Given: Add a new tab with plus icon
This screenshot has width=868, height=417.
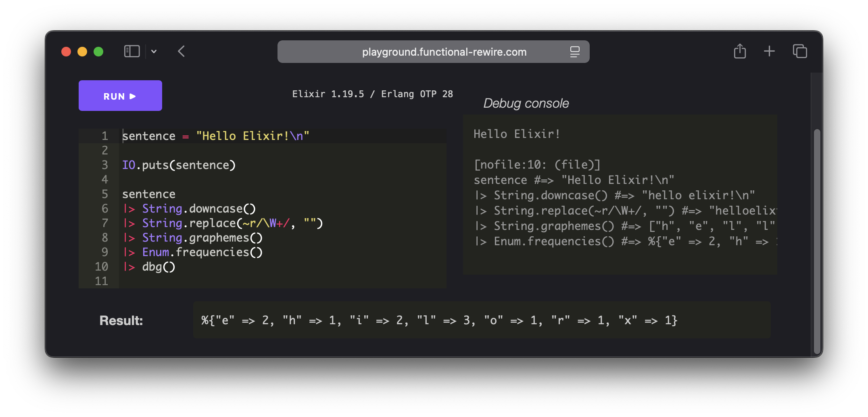Looking at the screenshot, I should [769, 51].
